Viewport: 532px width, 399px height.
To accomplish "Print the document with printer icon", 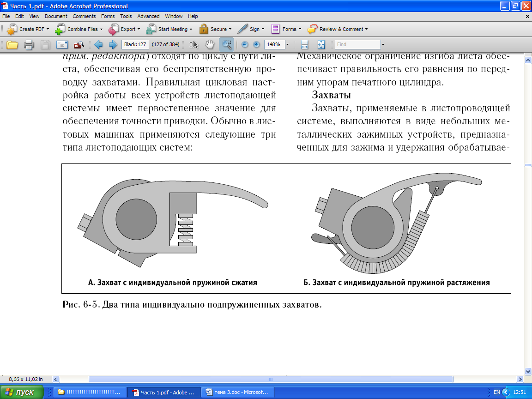I will 29,44.
